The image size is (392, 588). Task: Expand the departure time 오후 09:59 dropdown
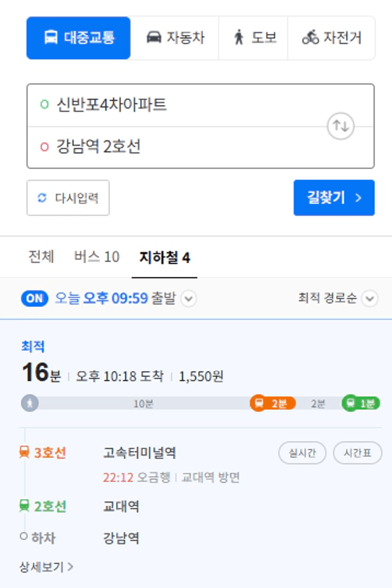click(188, 299)
